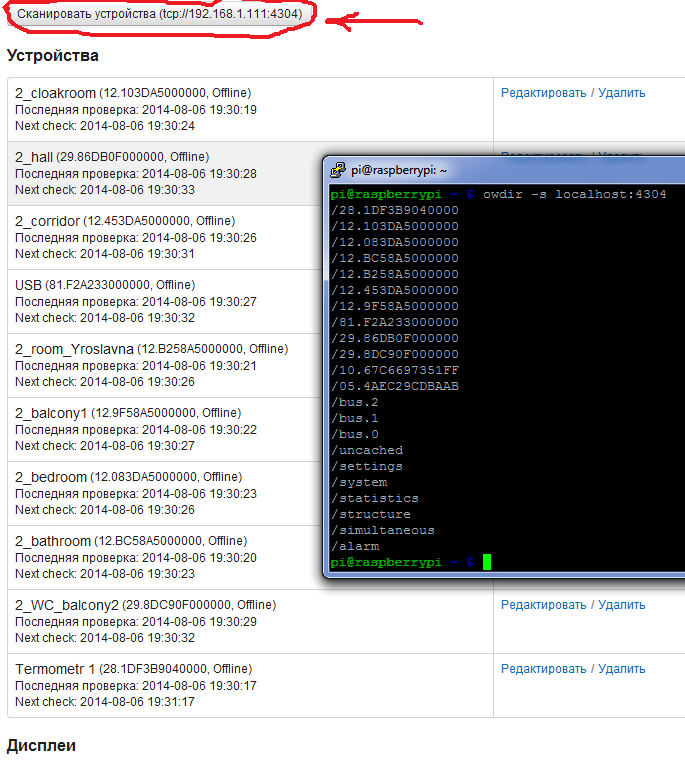Screen dimensions: 685x761
Task: Click Next check 19:30:26 text for 2_bedroom
Action: pos(105,510)
